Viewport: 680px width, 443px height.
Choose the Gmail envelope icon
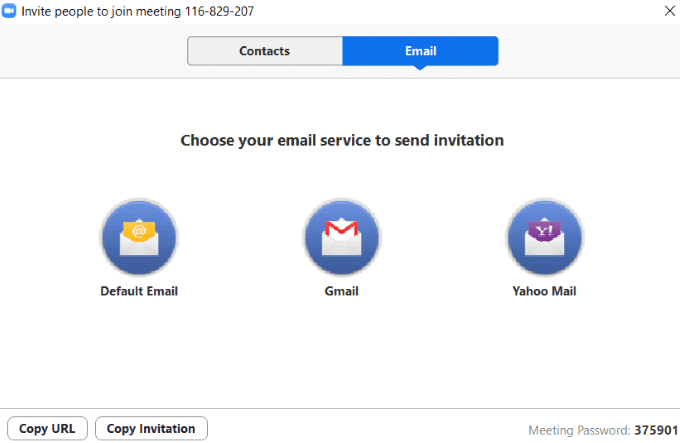pyautogui.click(x=342, y=238)
